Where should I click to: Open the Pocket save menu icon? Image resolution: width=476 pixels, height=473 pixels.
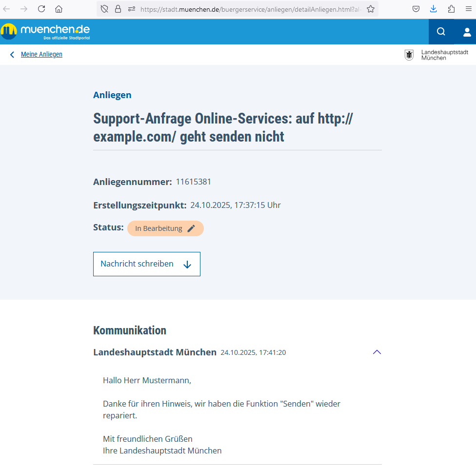[416, 8]
